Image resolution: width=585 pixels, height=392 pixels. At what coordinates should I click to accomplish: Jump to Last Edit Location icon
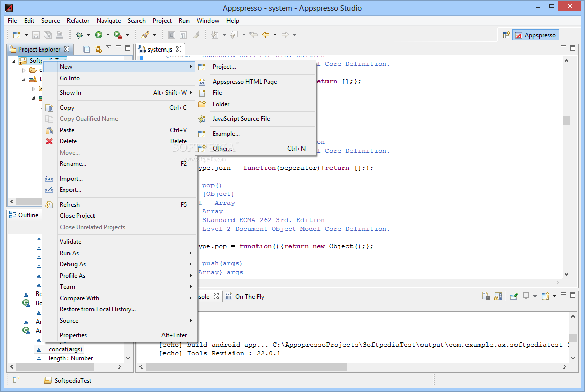(x=253, y=35)
